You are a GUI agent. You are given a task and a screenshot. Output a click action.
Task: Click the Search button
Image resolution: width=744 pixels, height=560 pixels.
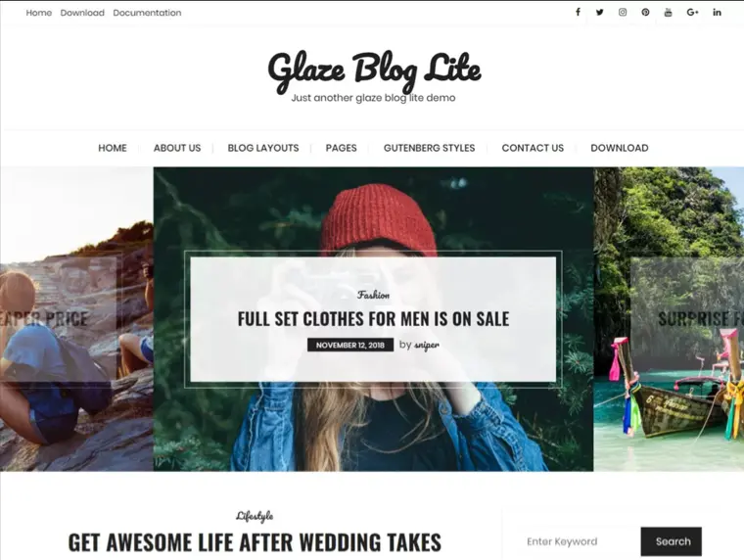671,541
